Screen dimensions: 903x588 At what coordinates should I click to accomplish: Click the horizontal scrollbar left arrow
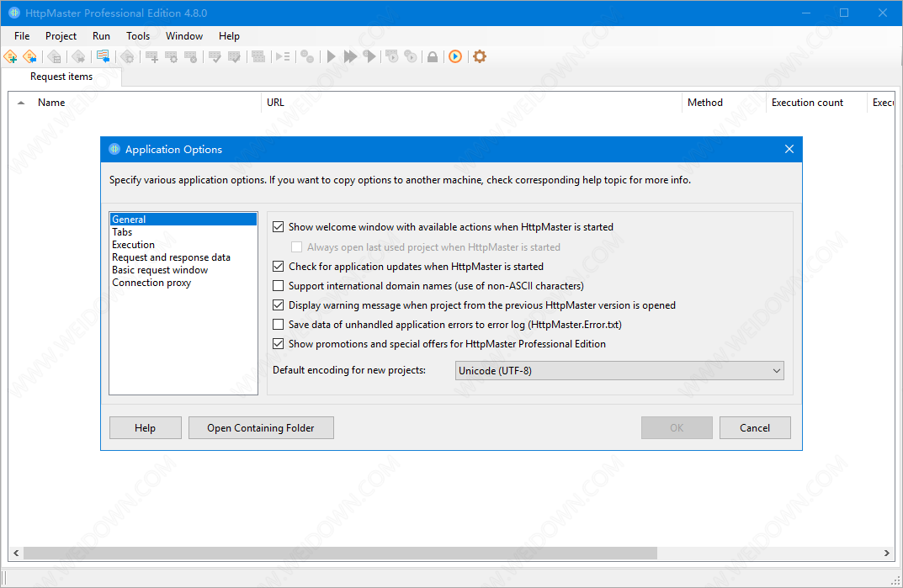[16, 553]
